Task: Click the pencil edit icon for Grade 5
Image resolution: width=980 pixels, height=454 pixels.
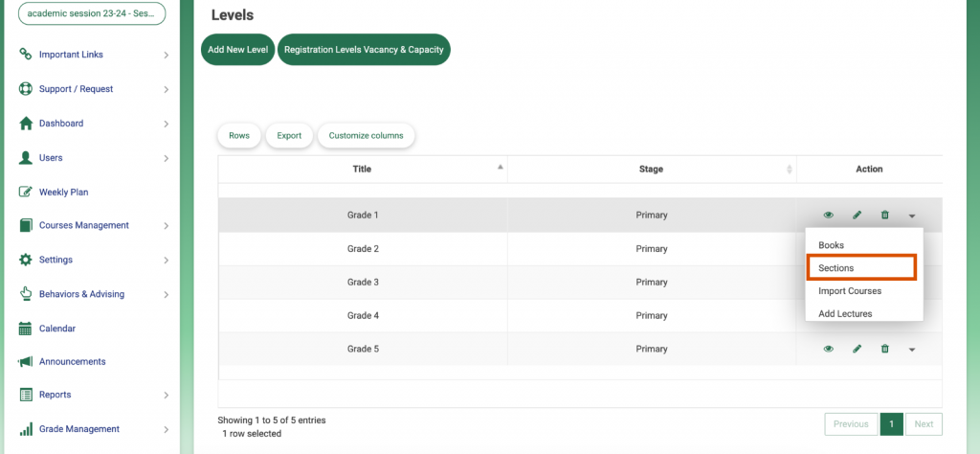Action: click(857, 349)
